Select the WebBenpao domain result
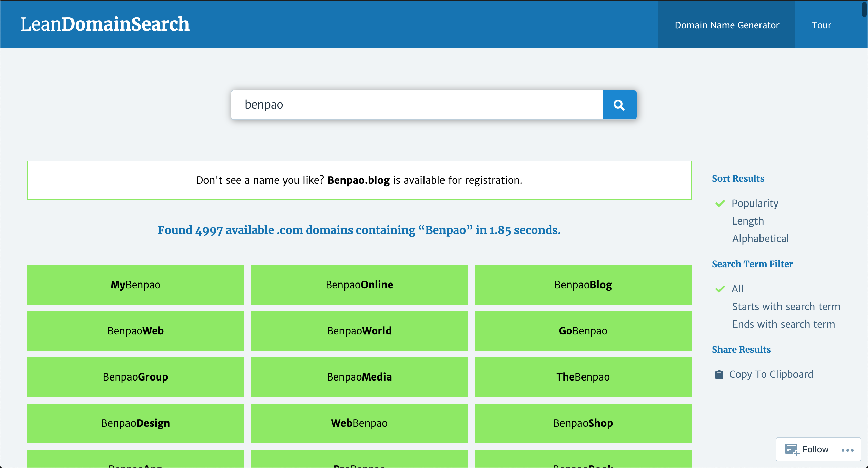The width and height of the screenshot is (868, 468). [359, 423]
